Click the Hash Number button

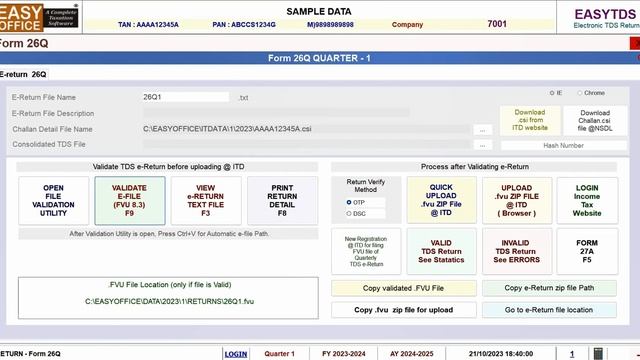[x=563, y=145]
